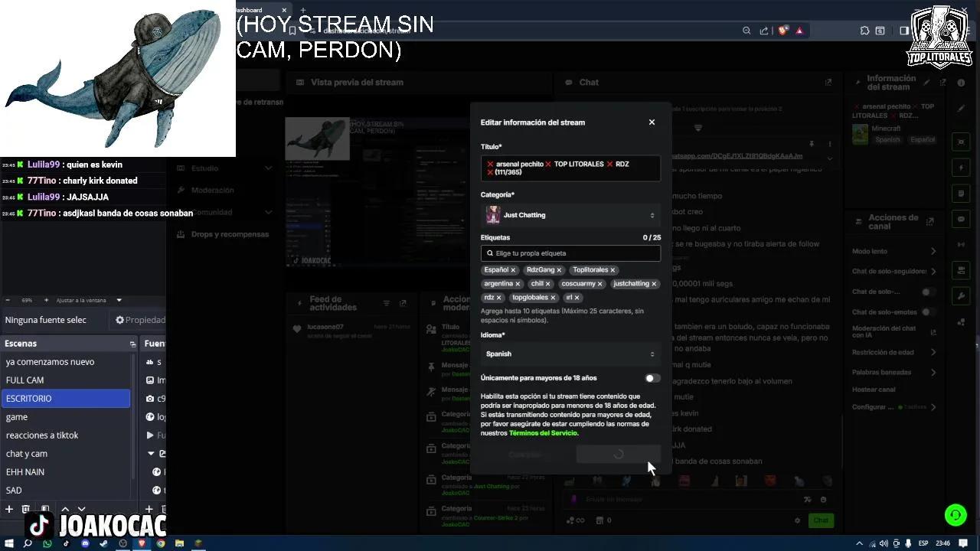This screenshot has width=980, height=551.
Task: Open WhatsApp from the taskbar
Action: coord(47,543)
